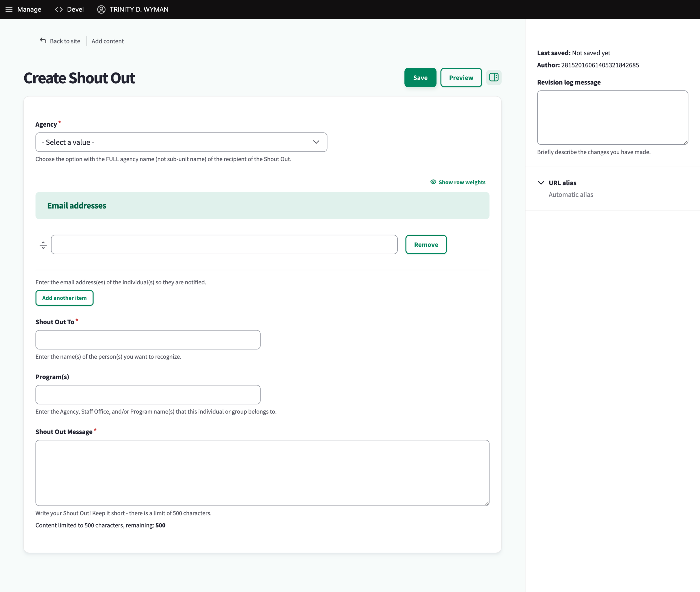700x592 pixels.
Task: Click the Revision log message textarea
Action: pos(612,118)
